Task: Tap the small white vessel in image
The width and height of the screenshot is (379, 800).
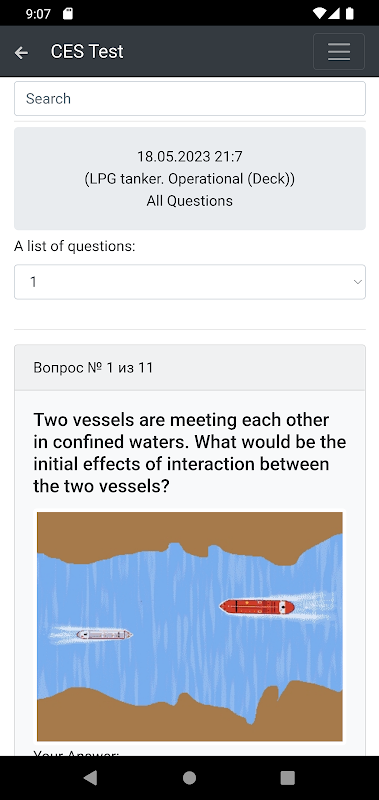Action: 104,635
